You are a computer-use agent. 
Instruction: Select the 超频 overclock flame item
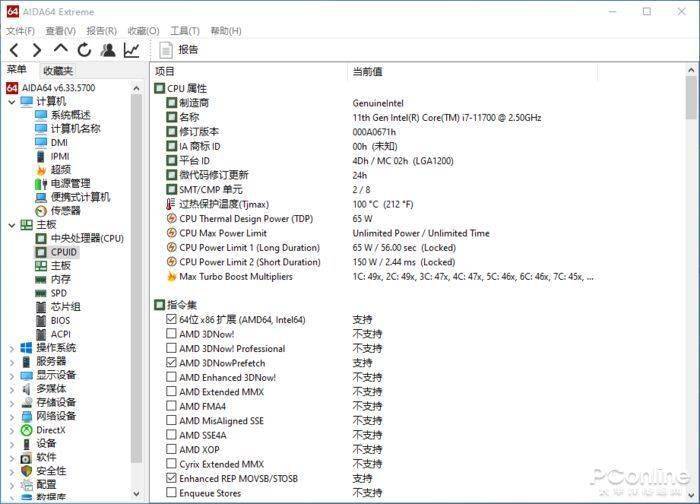pyautogui.click(x=41, y=170)
